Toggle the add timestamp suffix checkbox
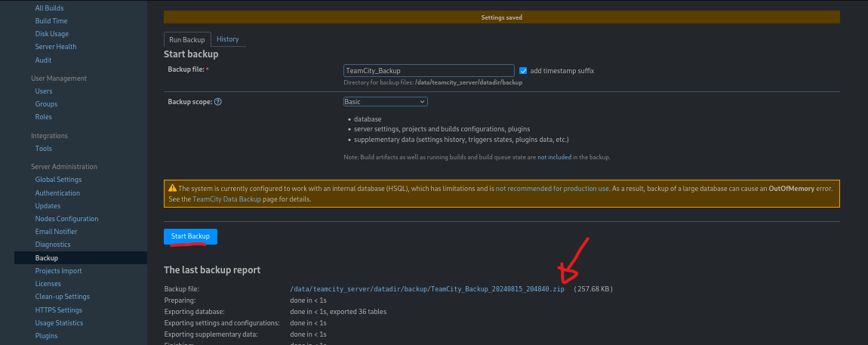The image size is (868, 345). [x=523, y=70]
